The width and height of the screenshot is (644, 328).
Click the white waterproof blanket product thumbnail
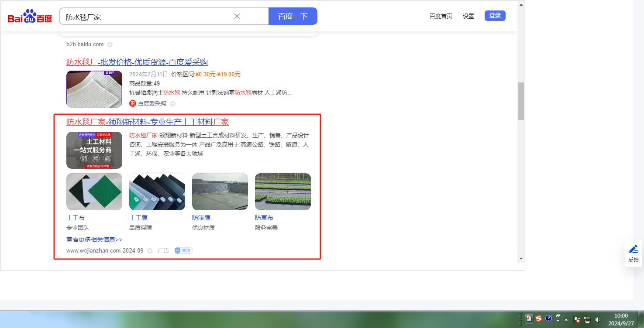click(94, 89)
